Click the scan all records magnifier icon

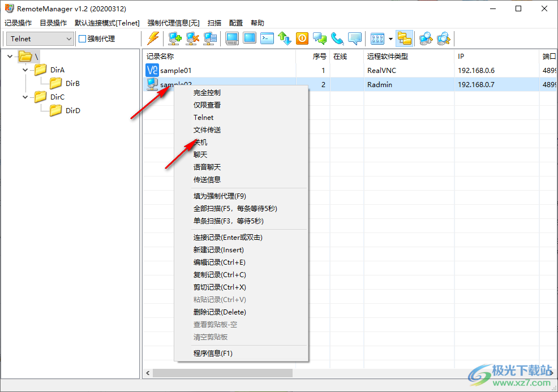[x=444, y=38]
